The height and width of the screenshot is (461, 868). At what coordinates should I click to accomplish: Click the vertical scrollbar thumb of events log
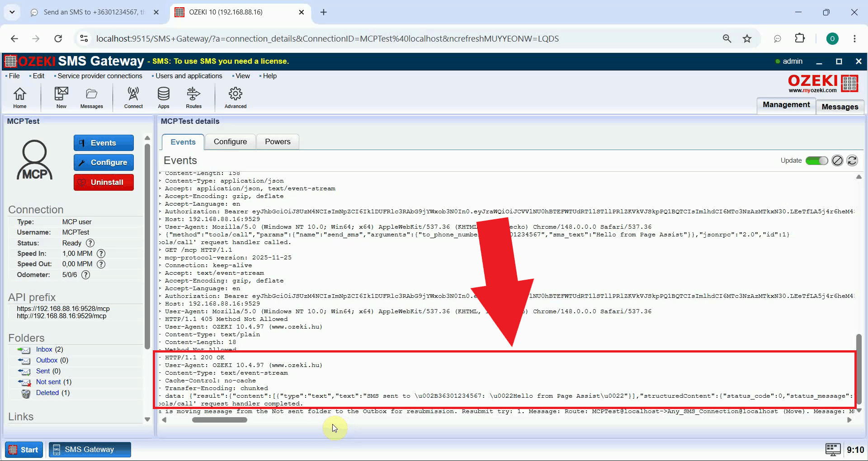tap(859, 369)
